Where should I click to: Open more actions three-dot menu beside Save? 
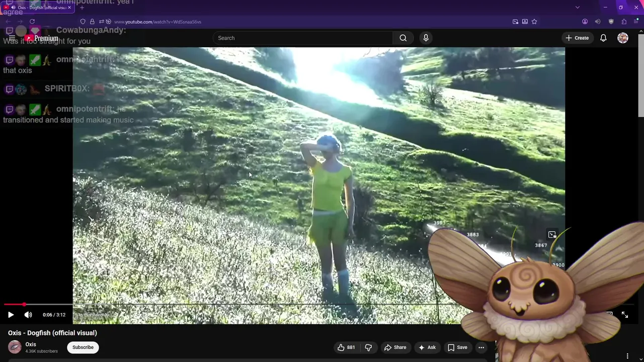tap(481, 347)
